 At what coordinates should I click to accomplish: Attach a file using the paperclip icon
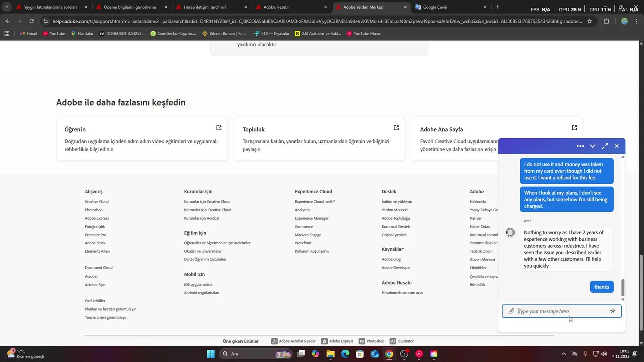click(511, 311)
